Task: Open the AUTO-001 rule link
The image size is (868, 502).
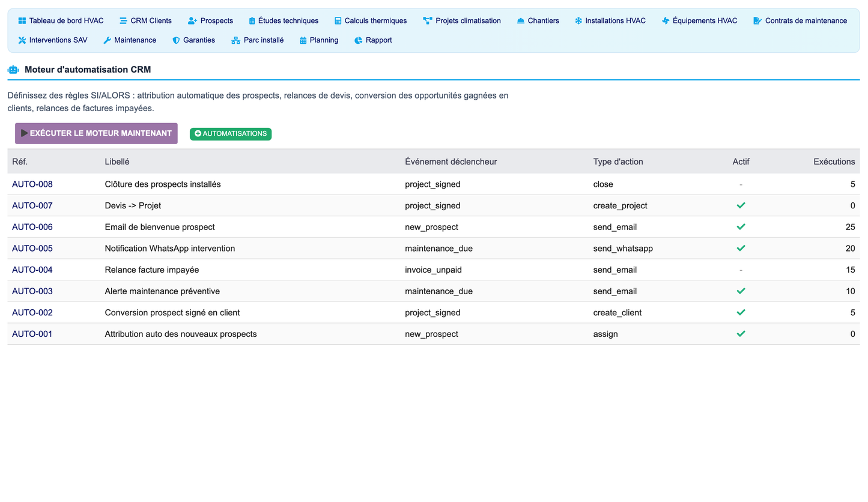Action: tap(32, 334)
